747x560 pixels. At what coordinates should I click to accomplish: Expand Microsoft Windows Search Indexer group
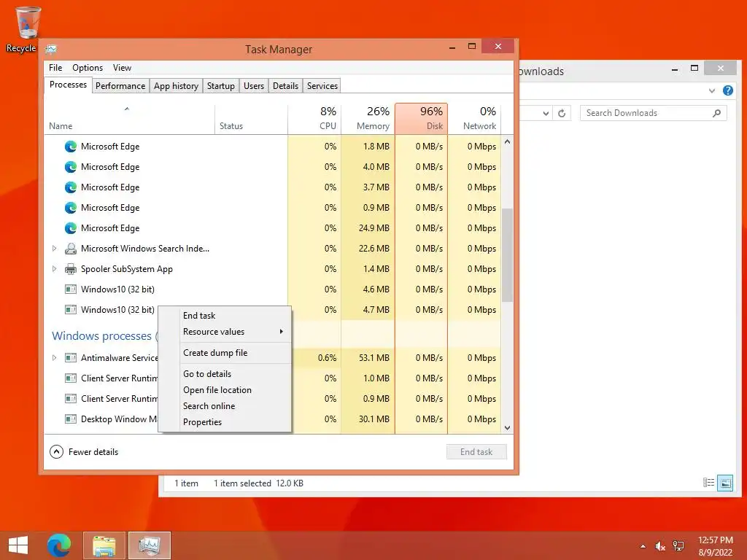54,249
